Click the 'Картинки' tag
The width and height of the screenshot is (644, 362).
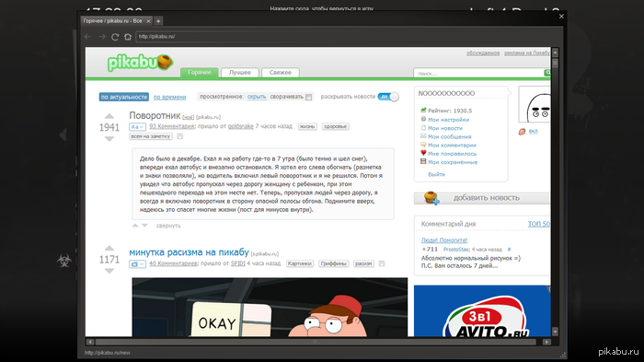300,263
